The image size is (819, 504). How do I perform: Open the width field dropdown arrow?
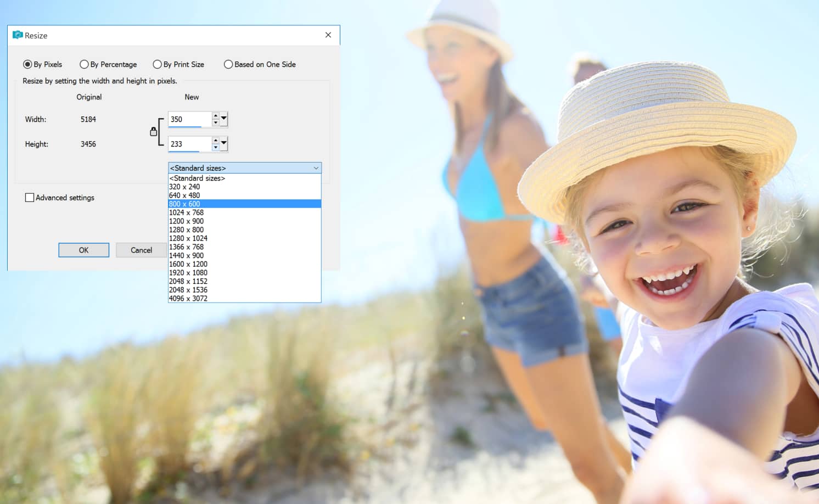pos(223,119)
